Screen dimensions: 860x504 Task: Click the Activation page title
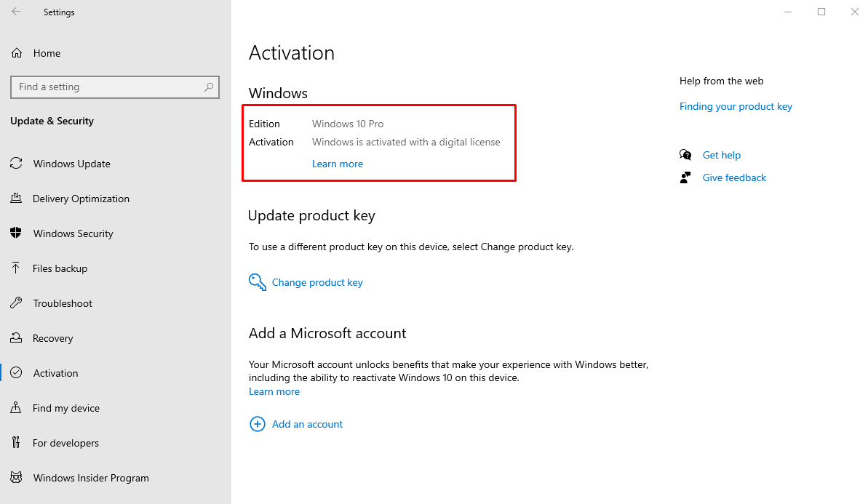(292, 52)
